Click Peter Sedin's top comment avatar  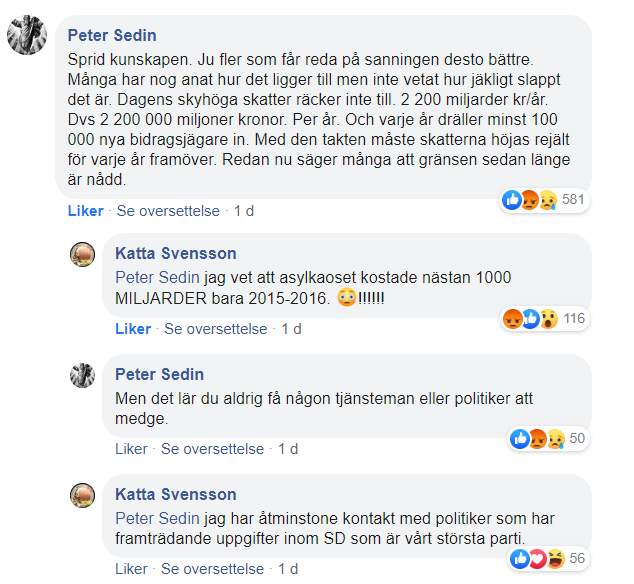point(27,37)
